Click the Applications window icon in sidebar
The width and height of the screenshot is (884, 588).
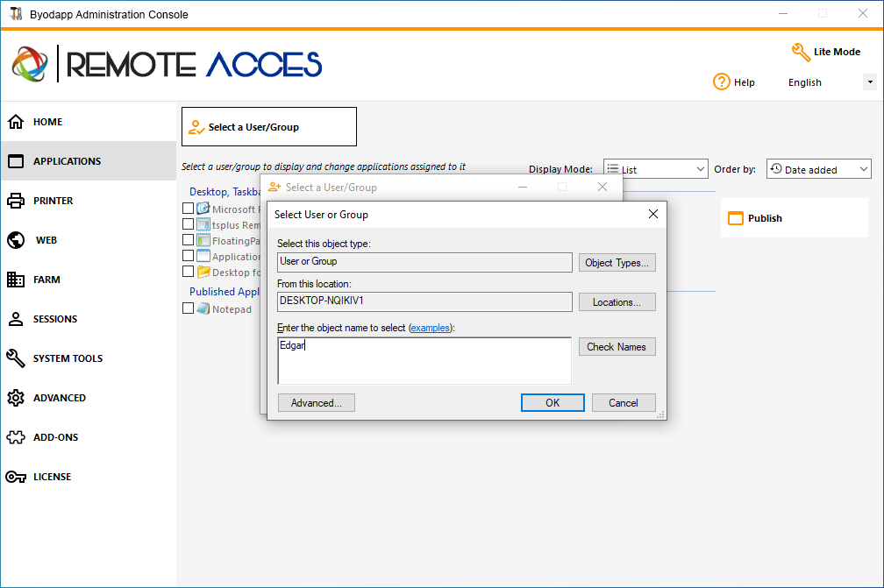tap(16, 161)
